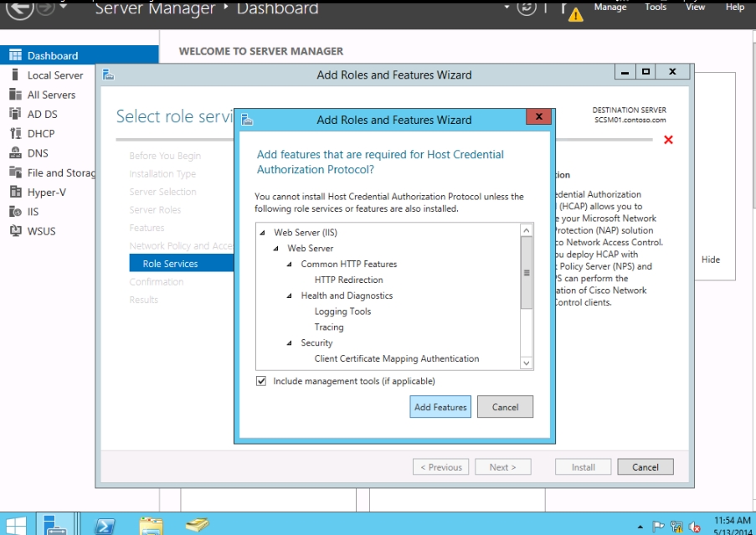Collapse Health and Diagnostics node
Viewport: 756px width, 535px height.
(x=290, y=296)
